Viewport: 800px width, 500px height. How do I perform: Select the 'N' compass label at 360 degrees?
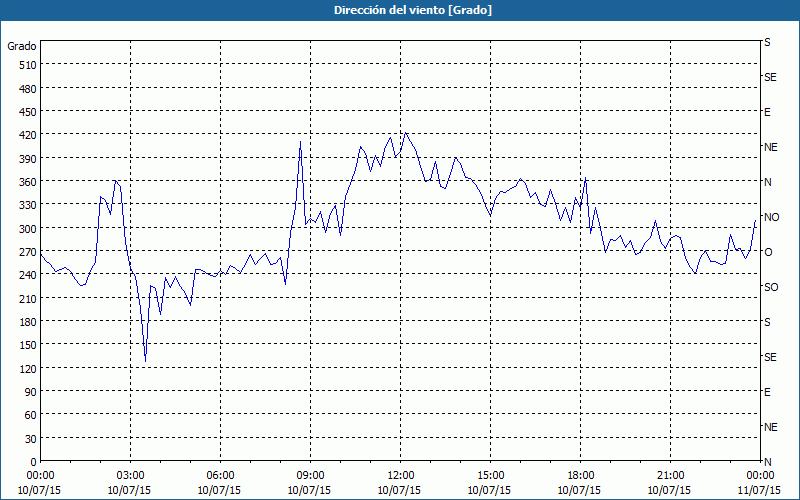tap(768, 182)
